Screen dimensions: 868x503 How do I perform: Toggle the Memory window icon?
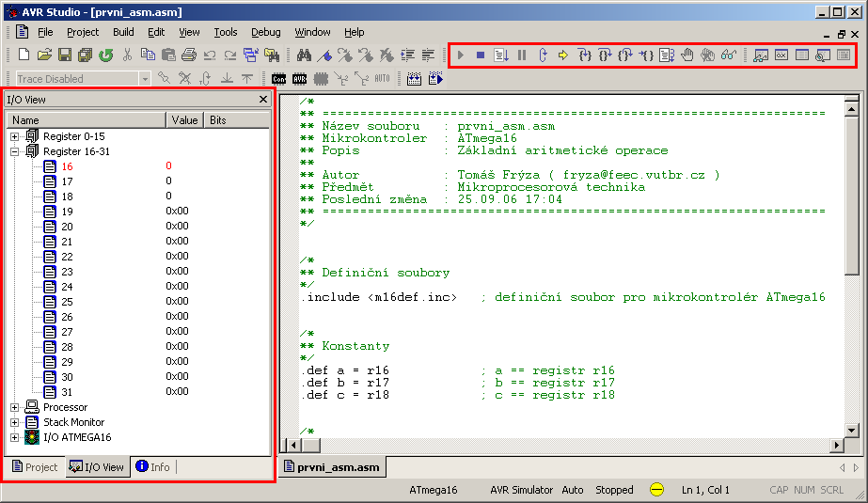(x=801, y=55)
